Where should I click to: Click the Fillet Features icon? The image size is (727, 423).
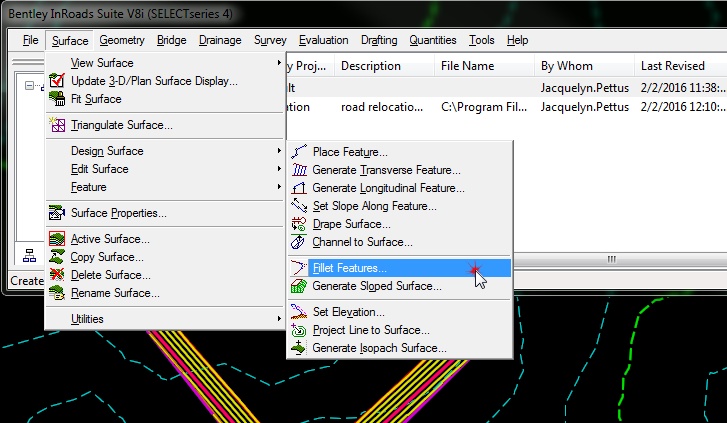[x=299, y=268]
